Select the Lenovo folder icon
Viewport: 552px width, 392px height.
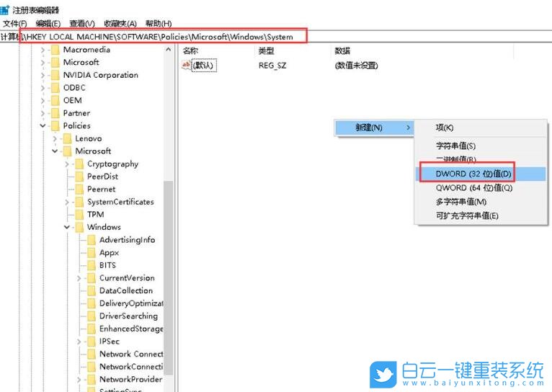(x=67, y=138)
